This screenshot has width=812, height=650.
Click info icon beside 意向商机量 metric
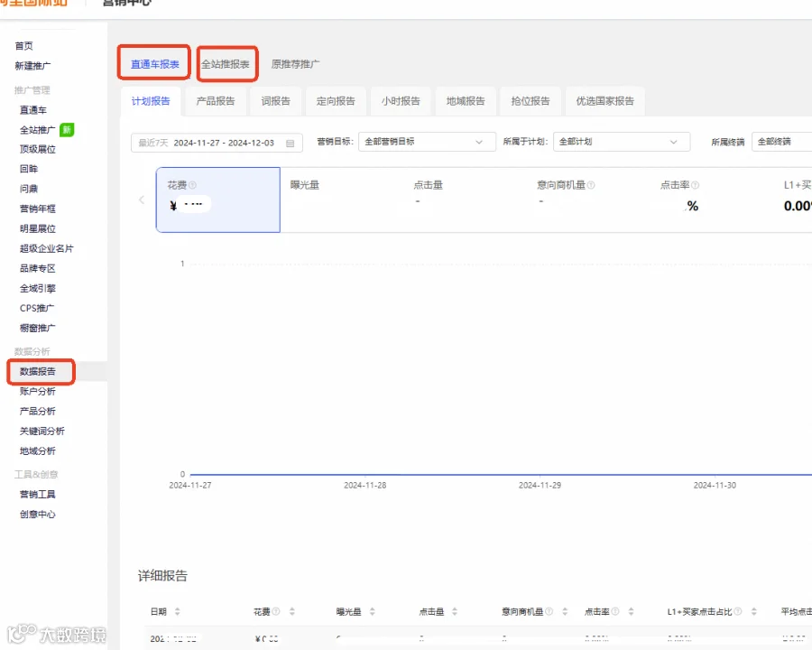pos(591,185)
